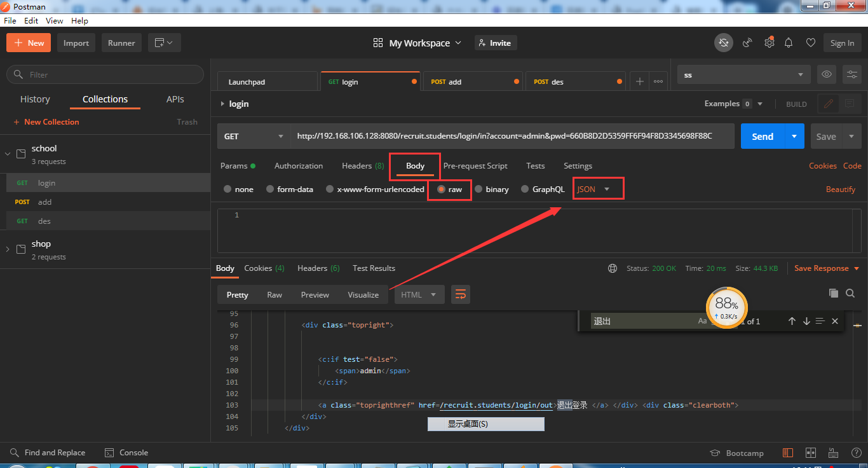Expand the login request description triangle
The height and width of the screenshot is (468, 868).
point(222,104)
